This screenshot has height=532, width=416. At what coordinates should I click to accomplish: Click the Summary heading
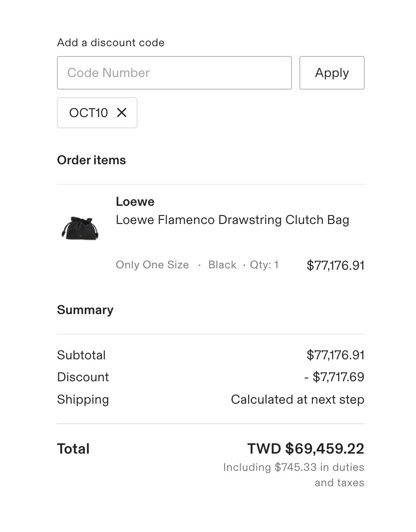coord(85,310)
